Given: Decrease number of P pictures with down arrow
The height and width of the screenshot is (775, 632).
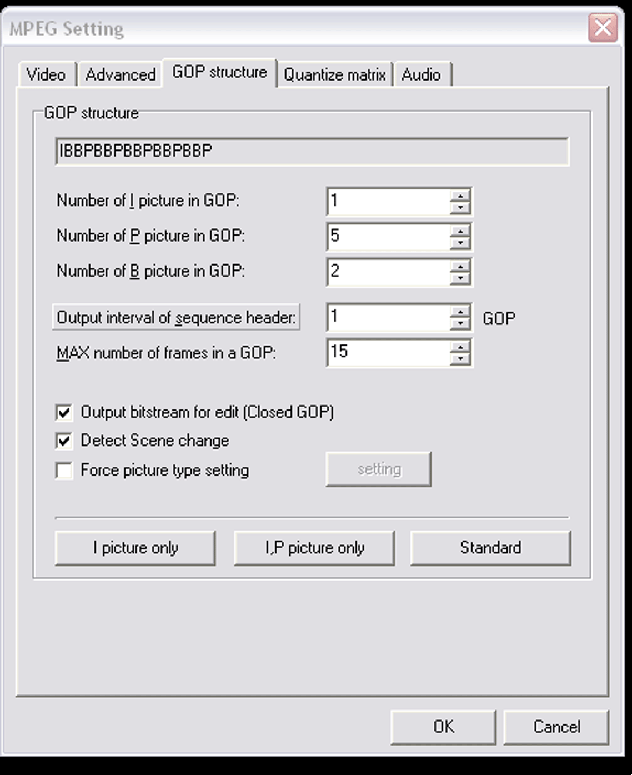Looking at the screenshot, I should pos(460,242).
